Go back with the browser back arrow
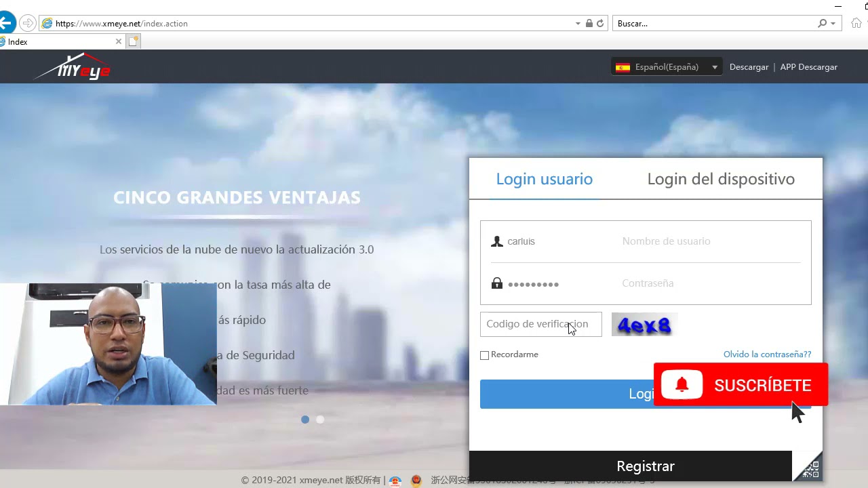Image resolution: width=868 pixels, height=488 pixels. (5, 23)
